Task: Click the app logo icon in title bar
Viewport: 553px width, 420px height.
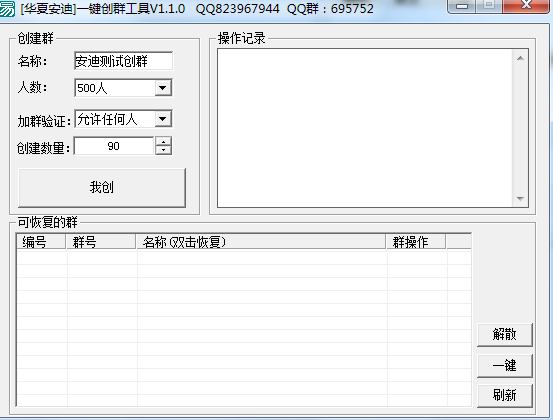Action: 7,8
